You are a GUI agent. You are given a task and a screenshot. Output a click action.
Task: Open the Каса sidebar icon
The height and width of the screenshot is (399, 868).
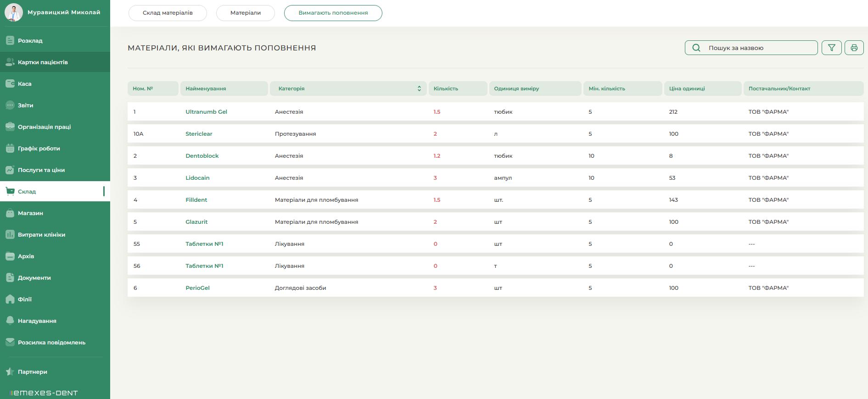click(10, 83)
